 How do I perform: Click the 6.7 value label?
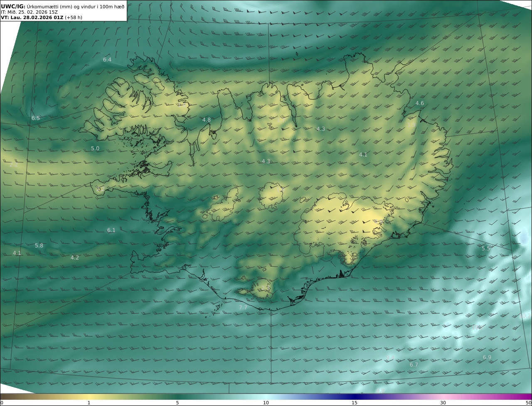point(414,365)
